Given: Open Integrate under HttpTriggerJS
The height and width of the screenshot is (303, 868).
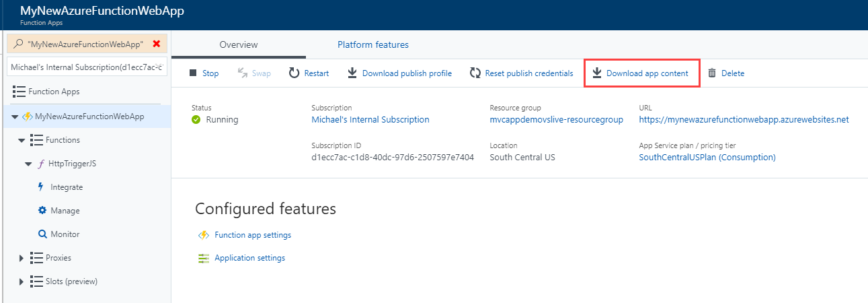Looking at the screenshot, I should [x=66, y=187].
